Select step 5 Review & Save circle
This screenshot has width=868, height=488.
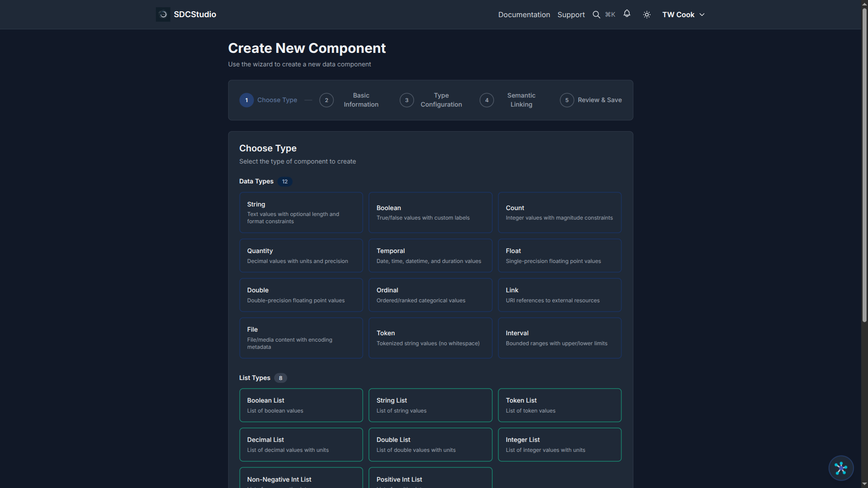tap(566, 100)
